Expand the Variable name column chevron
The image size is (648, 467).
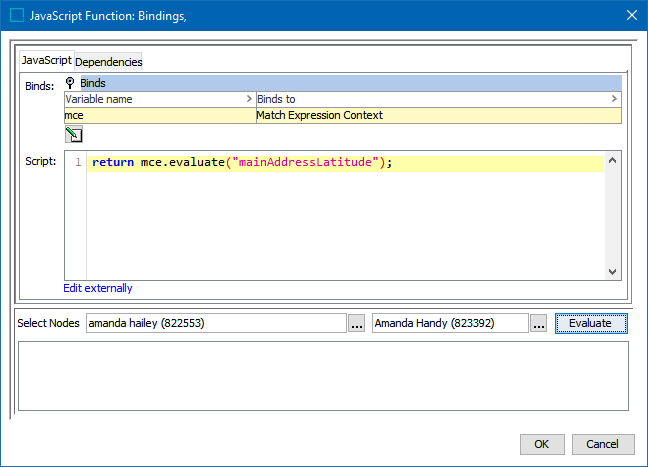pos(249,100)
